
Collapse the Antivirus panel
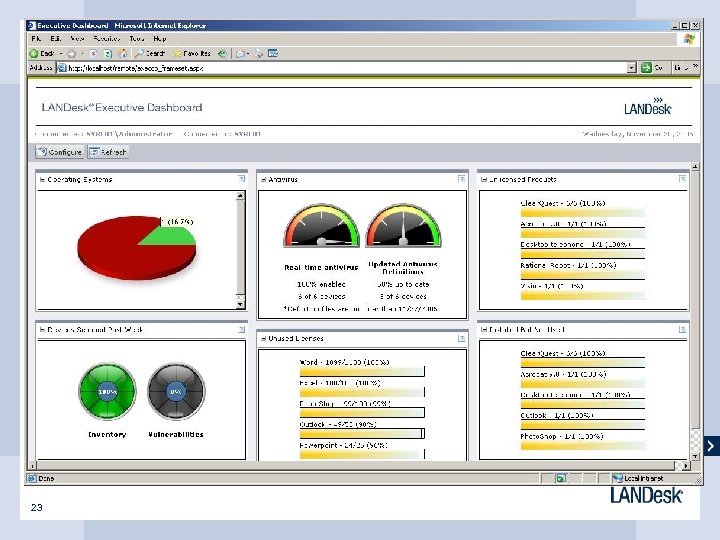point(264,180)
